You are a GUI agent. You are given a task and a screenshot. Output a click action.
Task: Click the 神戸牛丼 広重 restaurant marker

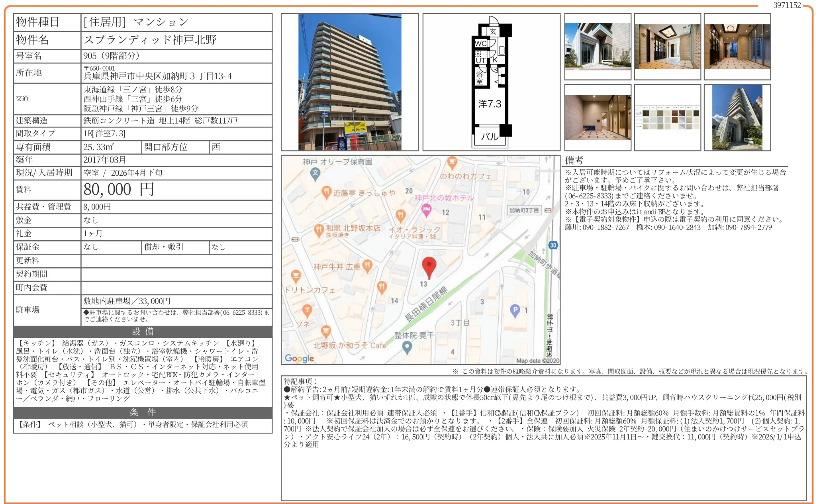(368, 266)
